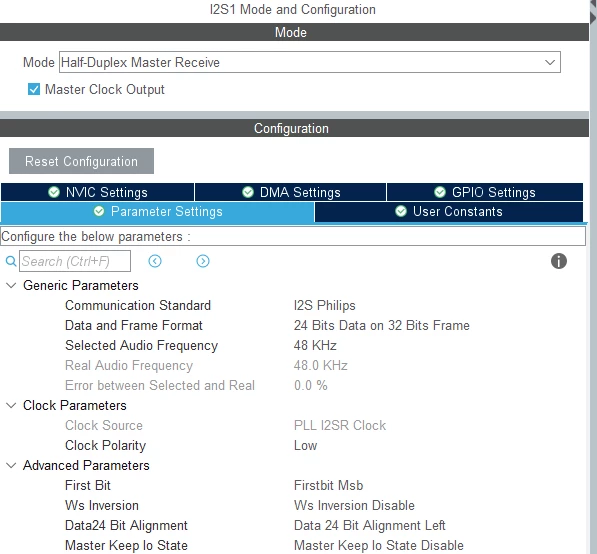This screenshot has height=554, width=597.
Task: Click the Mode section header bar
Action: (x=294, y=32)
